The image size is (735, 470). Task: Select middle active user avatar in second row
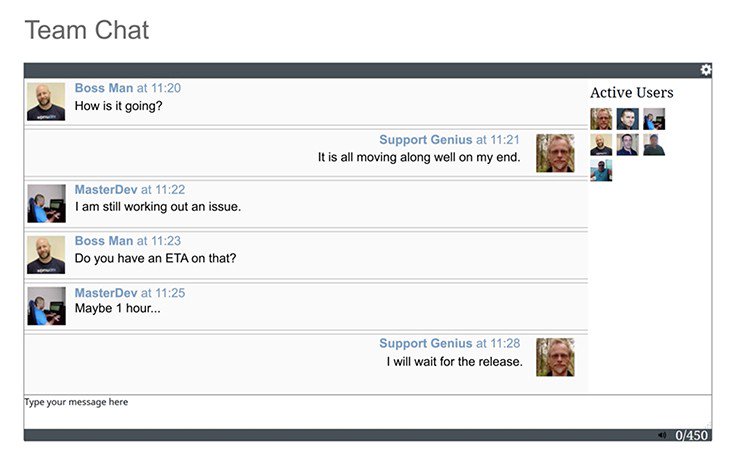(x=628, y=144)
